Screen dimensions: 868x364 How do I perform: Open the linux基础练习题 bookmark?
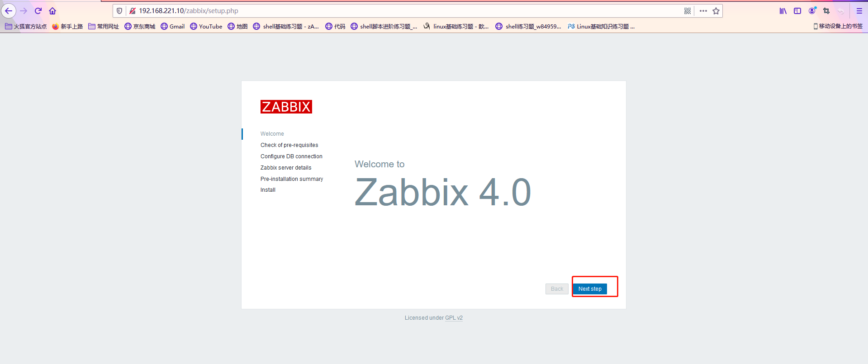pyautogui.click(x=456, y=26)
